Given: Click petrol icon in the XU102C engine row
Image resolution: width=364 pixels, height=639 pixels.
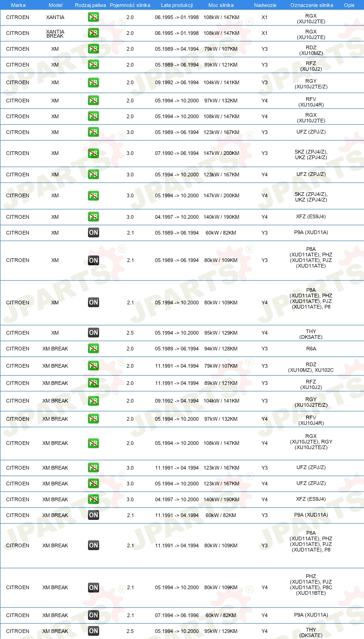Looking at the screenshot, I should 94,366.
